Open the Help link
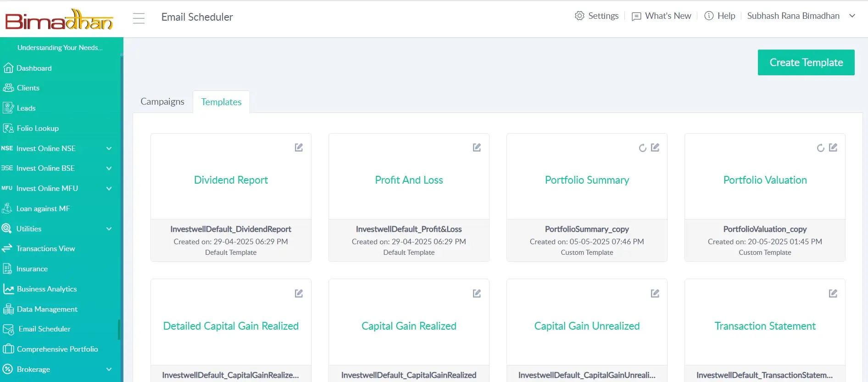 pos(726,16)
